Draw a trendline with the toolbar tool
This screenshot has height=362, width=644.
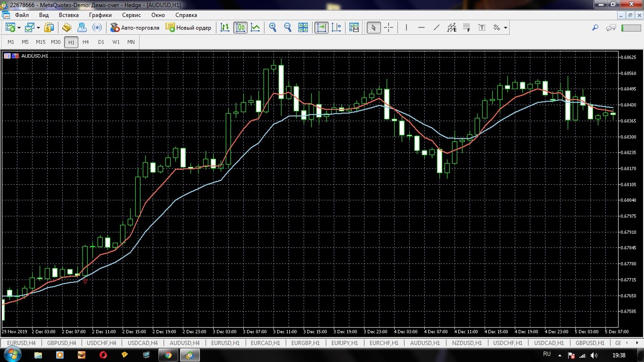coord(437,28)
